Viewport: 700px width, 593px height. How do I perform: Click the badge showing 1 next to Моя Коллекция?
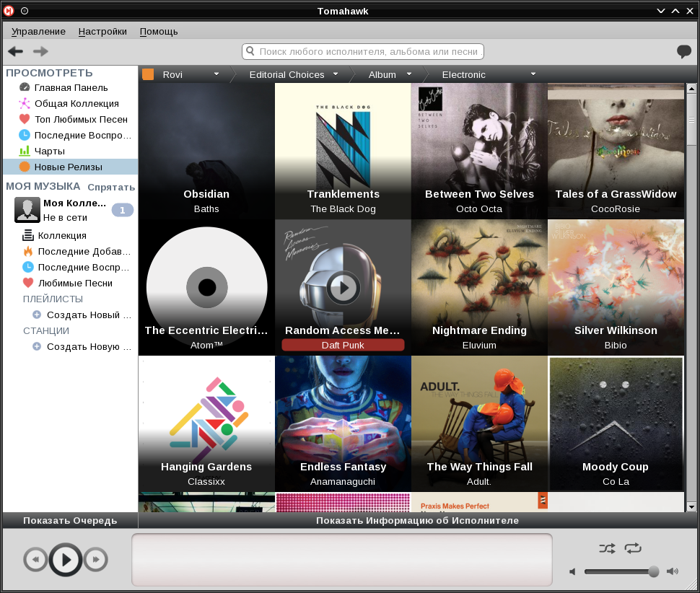pyautogui.click(x=123, y=210)
